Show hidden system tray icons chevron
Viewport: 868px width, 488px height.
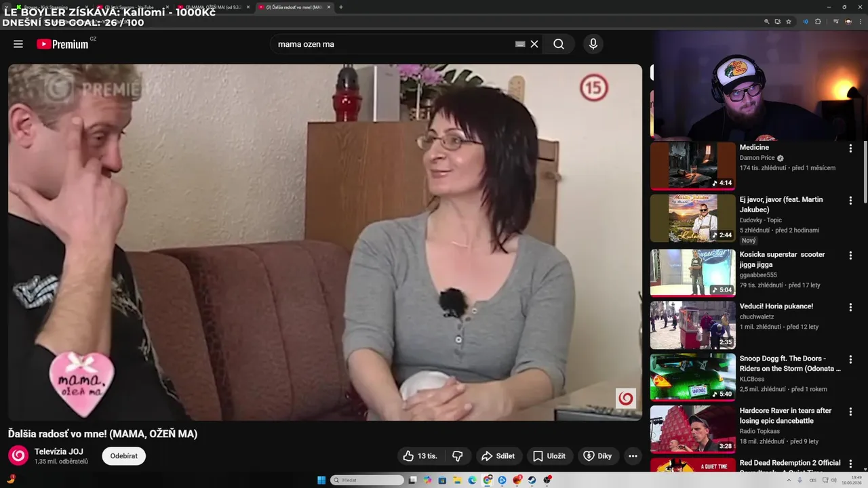[788, 480]
